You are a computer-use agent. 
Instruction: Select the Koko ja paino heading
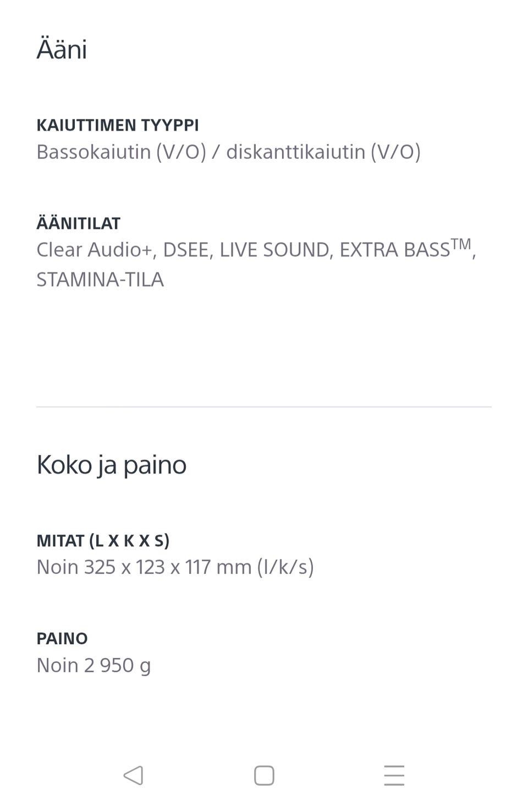(112, 465)
